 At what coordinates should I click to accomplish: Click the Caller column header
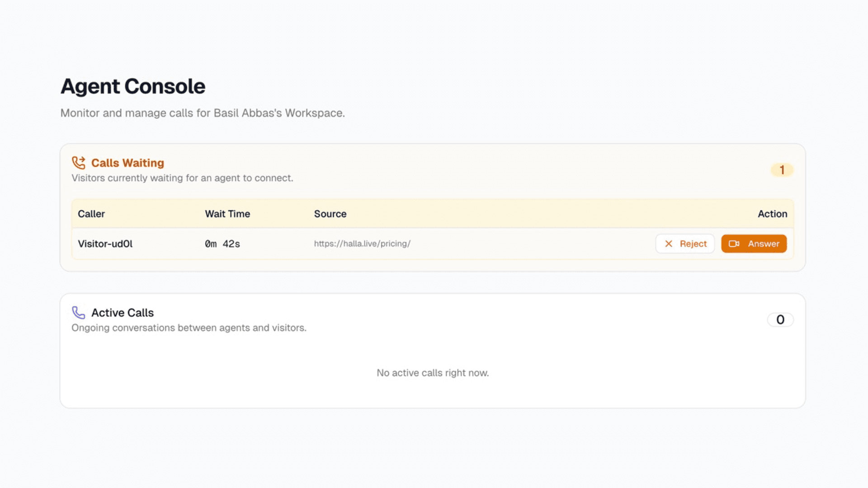coord(91,214)
